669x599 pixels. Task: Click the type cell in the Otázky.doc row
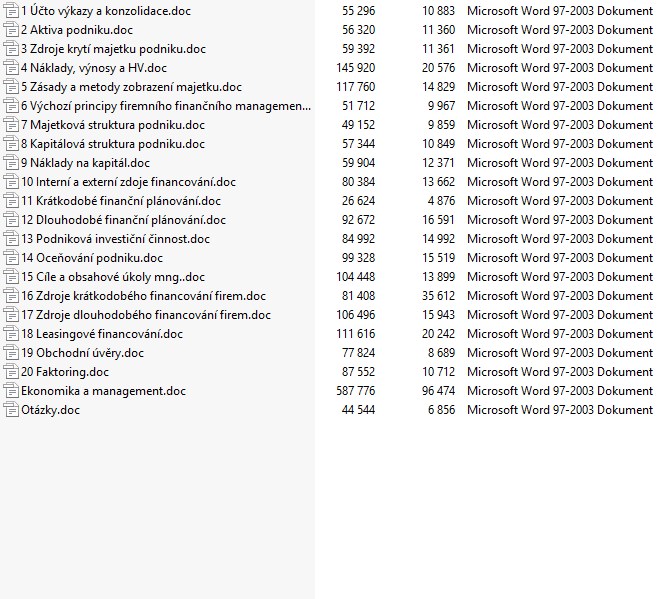coord(560,410)
